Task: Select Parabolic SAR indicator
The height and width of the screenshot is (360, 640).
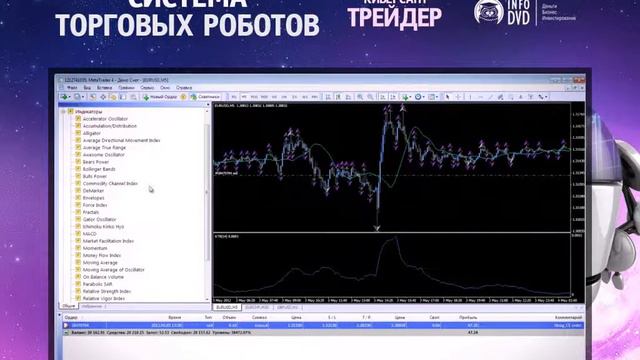Action: pos(97,284)
